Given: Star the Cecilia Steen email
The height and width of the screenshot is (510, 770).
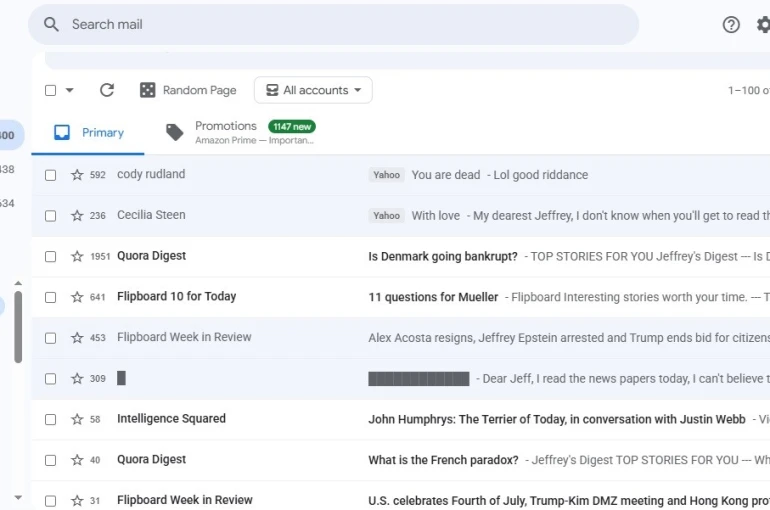Looking at the screenshot, I should (x=77, y=216).
